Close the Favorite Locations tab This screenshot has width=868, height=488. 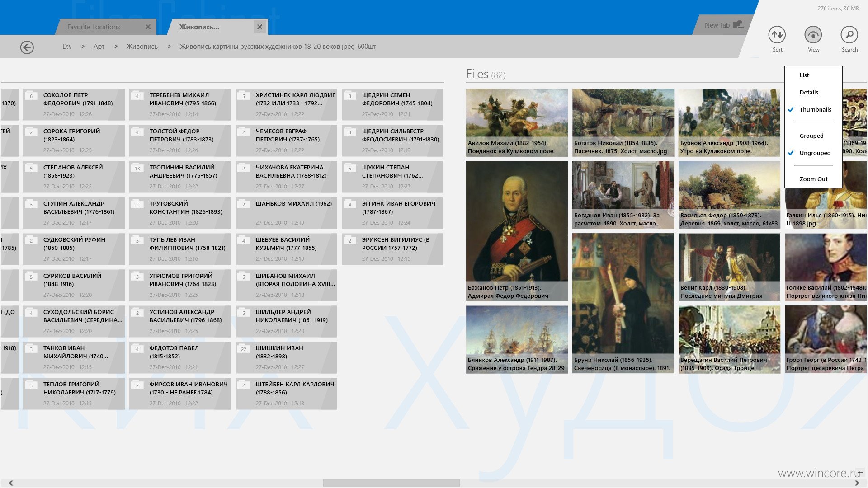(148, 27)
